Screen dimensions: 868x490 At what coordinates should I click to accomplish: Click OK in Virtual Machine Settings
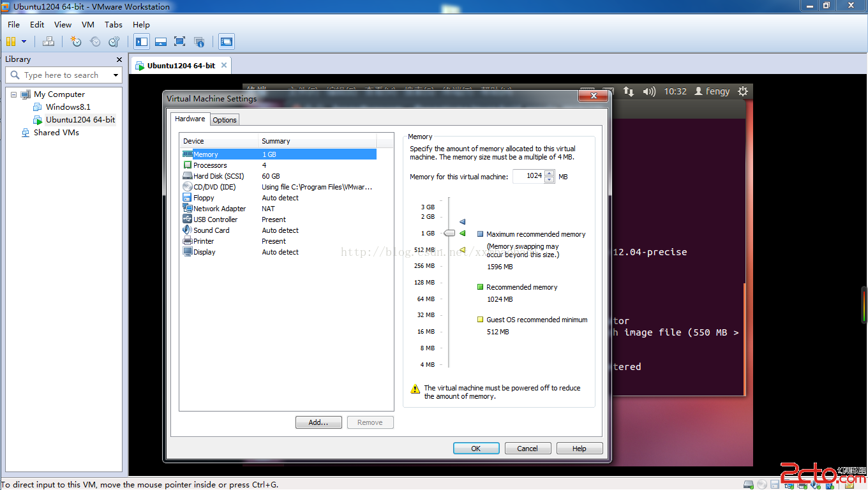tap(476, 449)
